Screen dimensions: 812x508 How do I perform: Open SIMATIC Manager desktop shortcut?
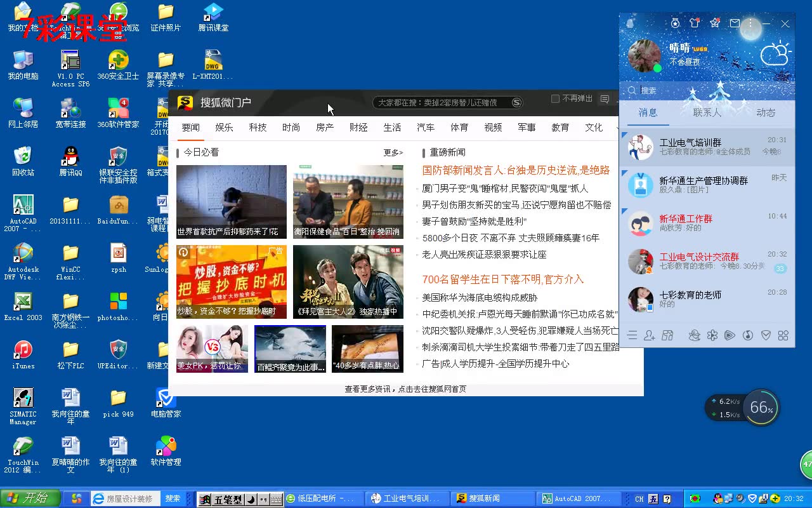pyautogui.click(x=23, y=406)
